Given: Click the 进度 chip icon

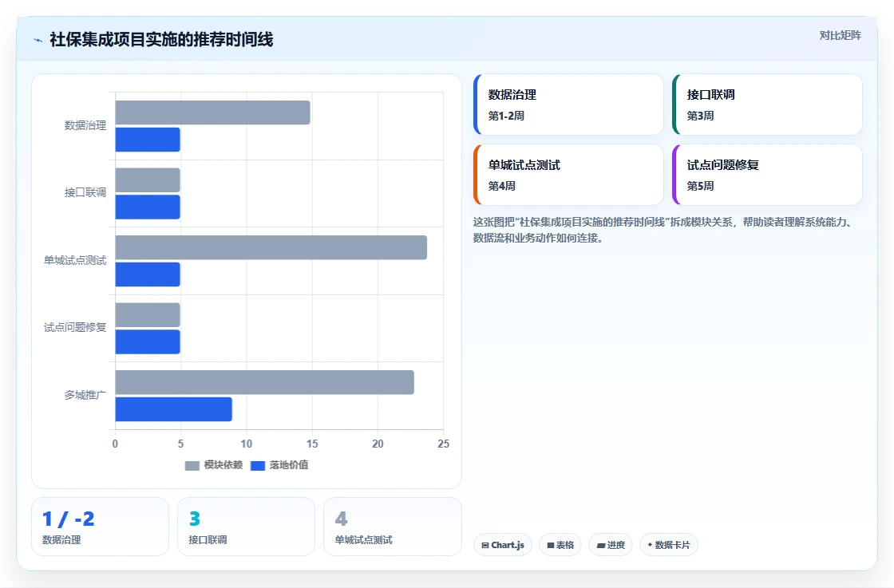Looking at the screenshot, I should [x=601, y=545].
